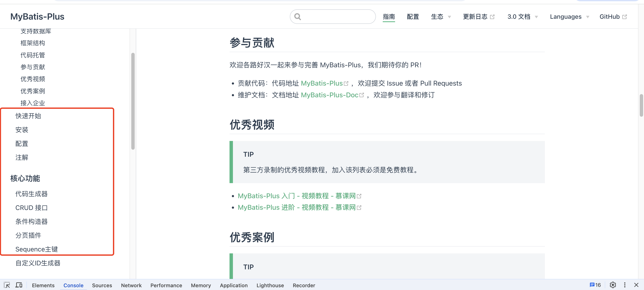Select 接入企业 in sidebar
644x290 pixels.
click(x=33, y=103)
